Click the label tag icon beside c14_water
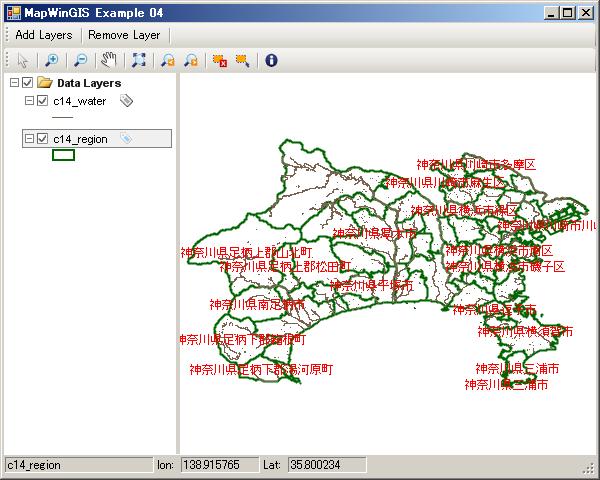This screenshot has width=600, height=480. [126, 101]
